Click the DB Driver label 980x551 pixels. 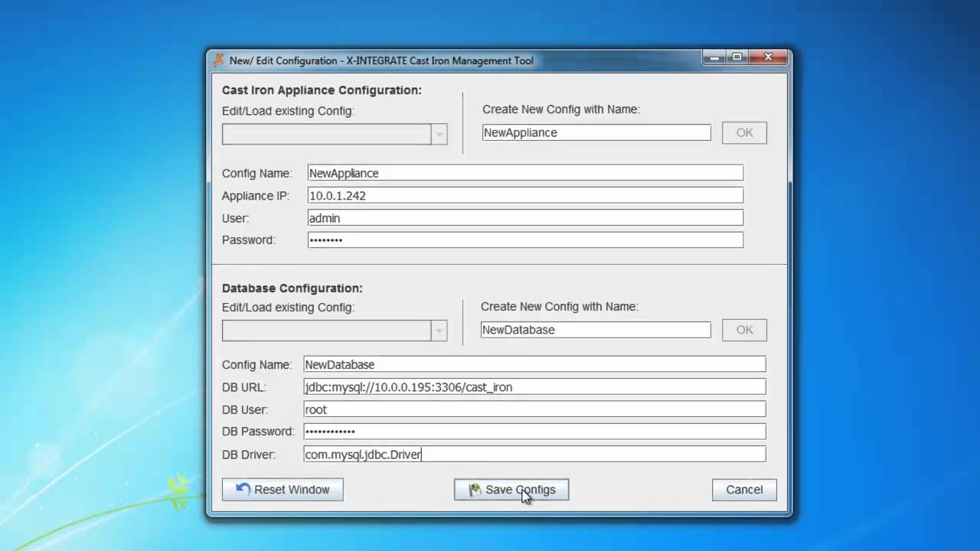pyautogui.click(x=249, y=455)
